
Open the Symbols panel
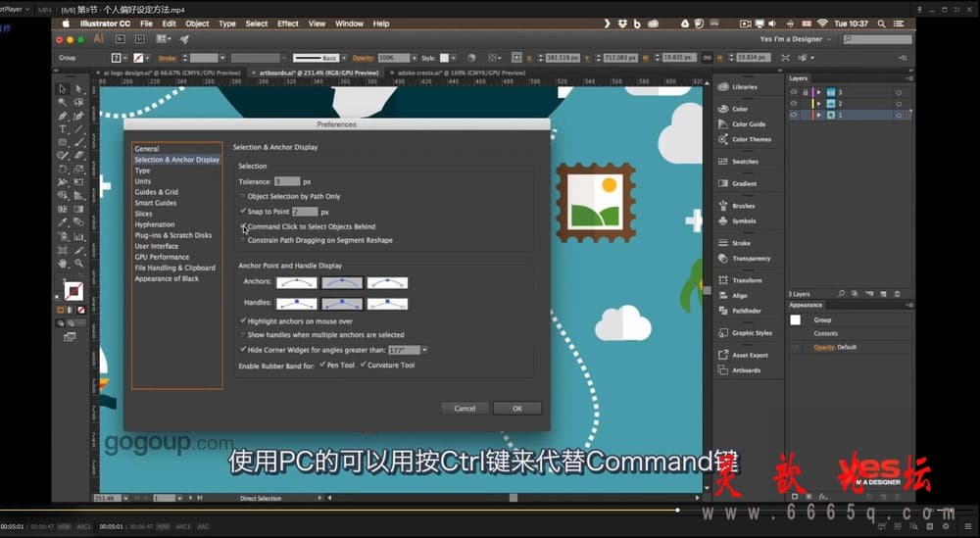pos(737,221)
